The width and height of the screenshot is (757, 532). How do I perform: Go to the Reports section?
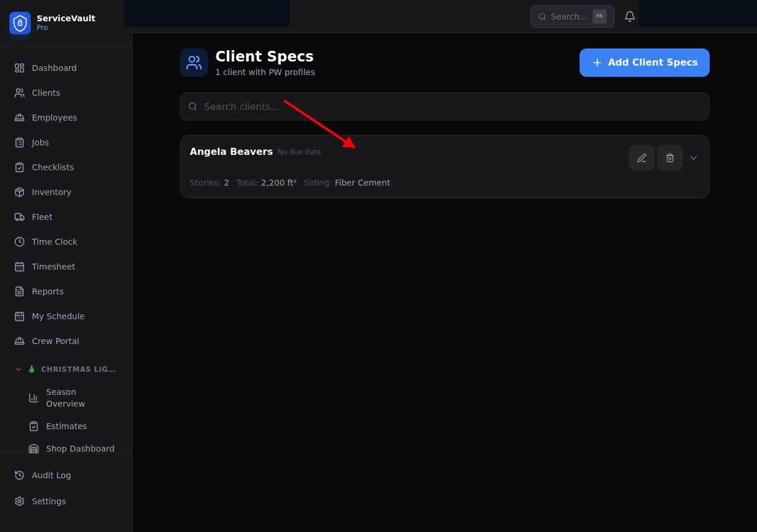[x=48, y=291]
